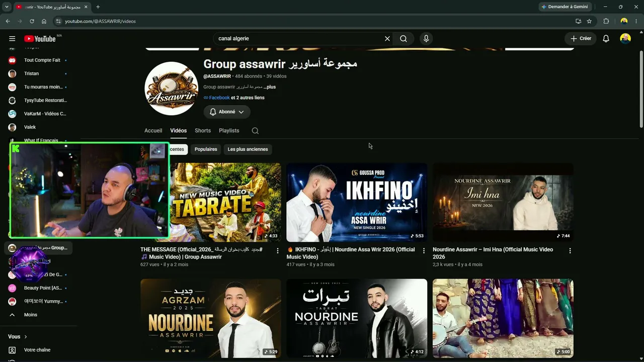This screenshot has width=644, height=362.
Task: Start voice search with the microphone
Action: [426, 39]
